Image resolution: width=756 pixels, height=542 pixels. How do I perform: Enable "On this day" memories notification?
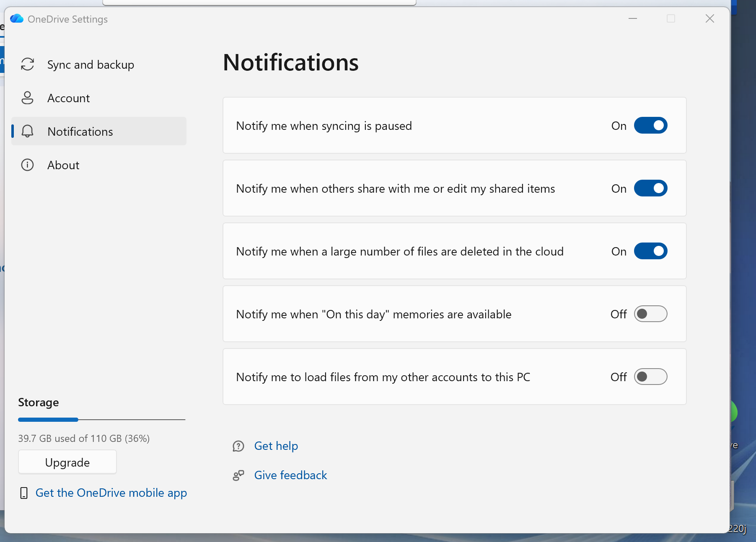[x=650, y=314]
